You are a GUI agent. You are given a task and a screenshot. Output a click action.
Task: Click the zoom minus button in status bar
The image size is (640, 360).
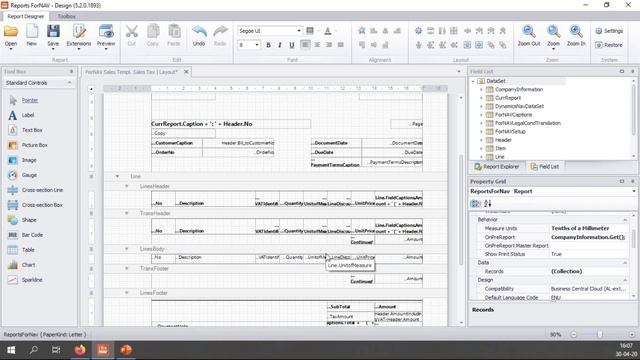[573, 334]
